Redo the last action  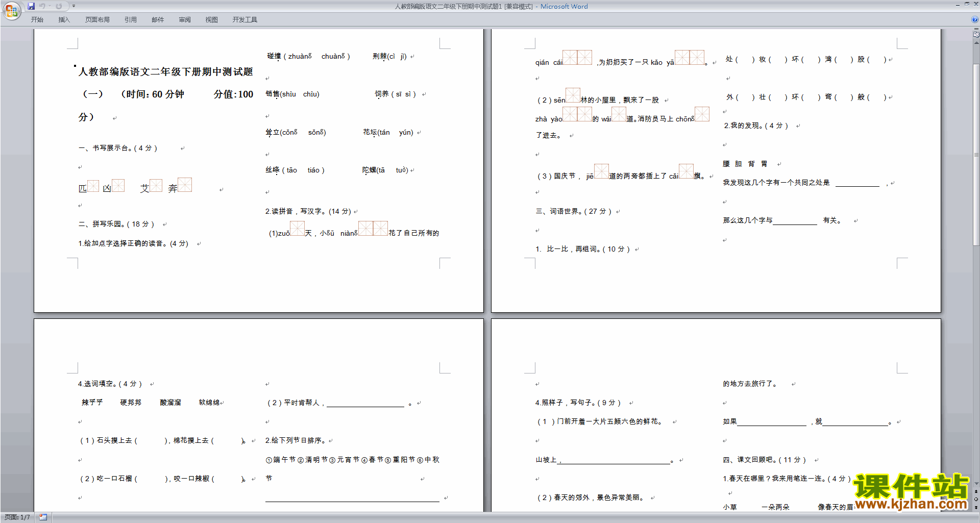59,6
